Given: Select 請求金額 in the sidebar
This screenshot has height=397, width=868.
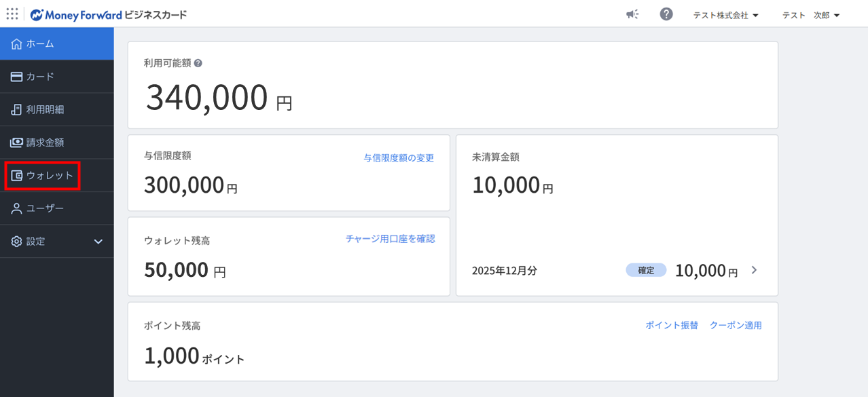Looking at the screenshot, I should 45,143.
